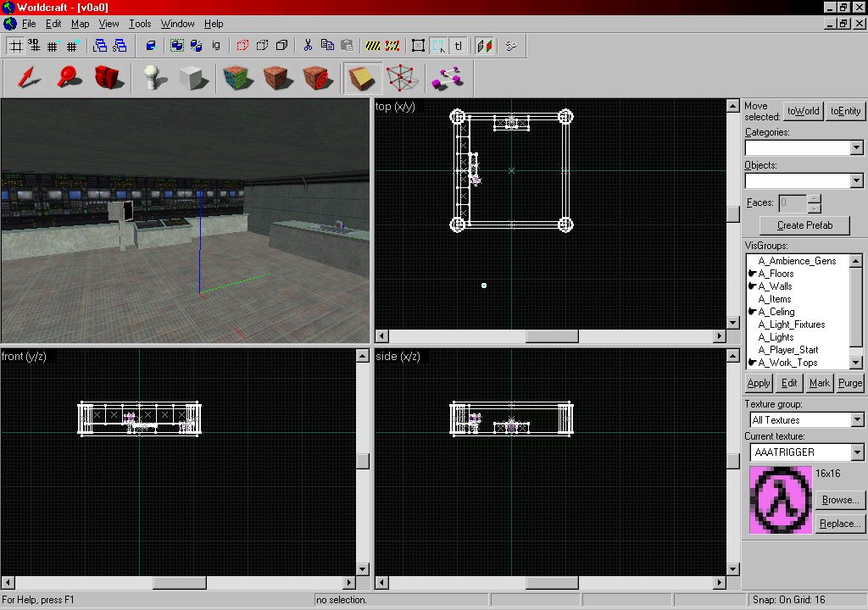Click the texture Browse... button
Viewport: 868px width, 610px height.
[x=840, y=500]
